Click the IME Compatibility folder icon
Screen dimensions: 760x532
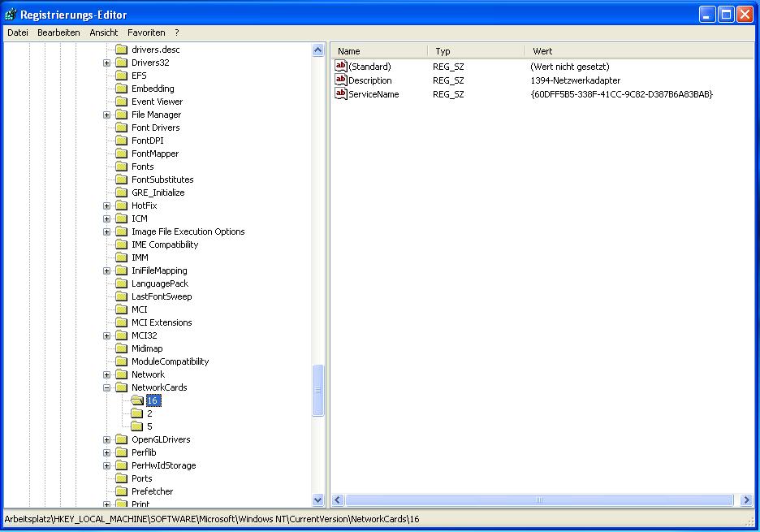coord(121,244)
